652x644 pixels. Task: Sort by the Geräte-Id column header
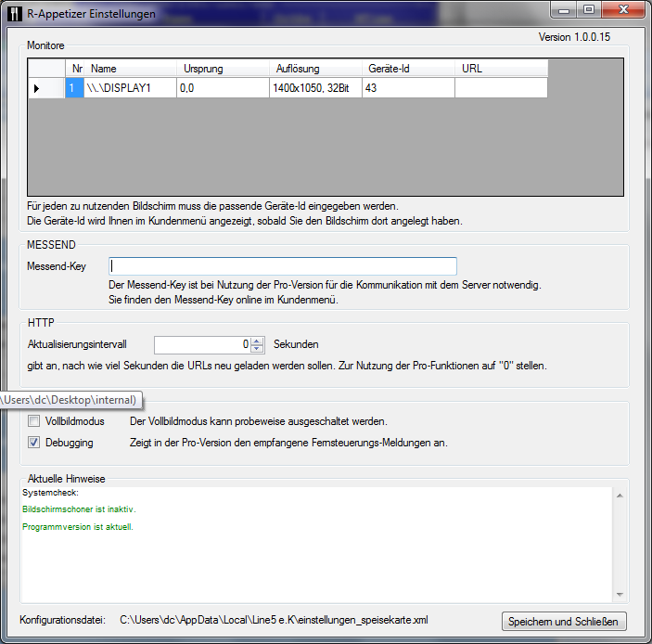[408, 69]
